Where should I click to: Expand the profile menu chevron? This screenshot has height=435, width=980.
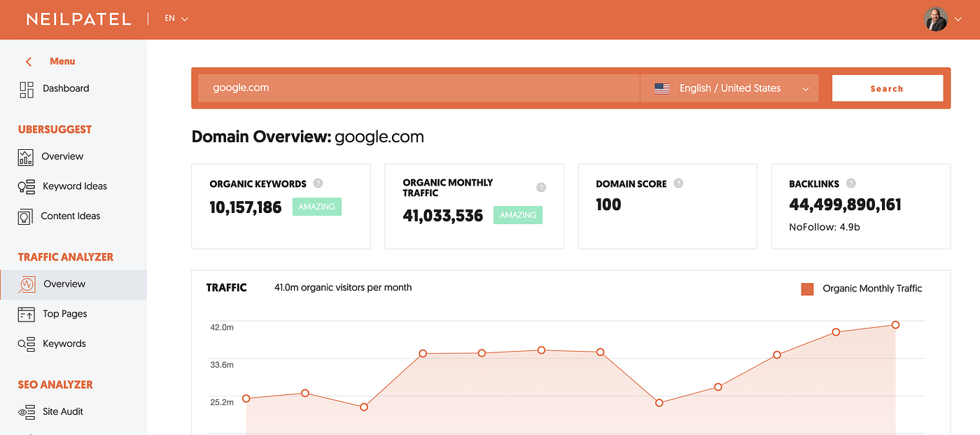[958, 20]
